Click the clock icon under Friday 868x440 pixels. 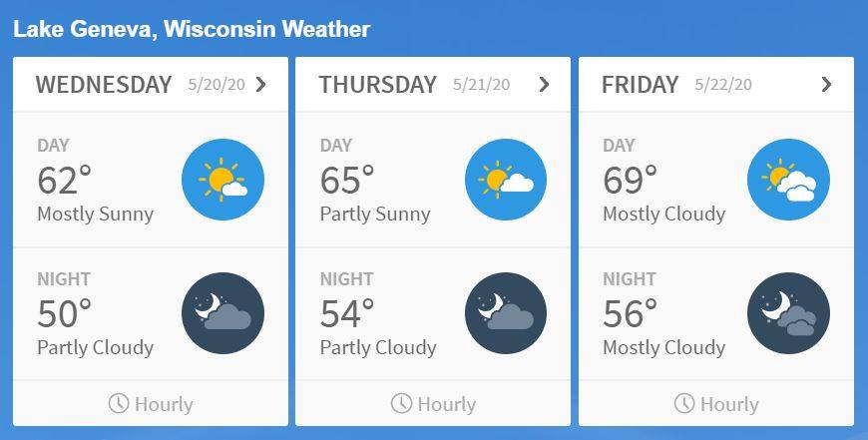[x=684, y=403]
